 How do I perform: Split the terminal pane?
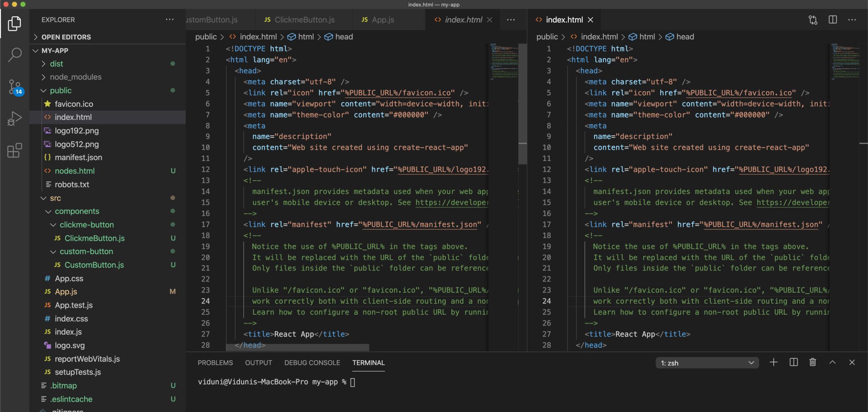coord(793,362)
